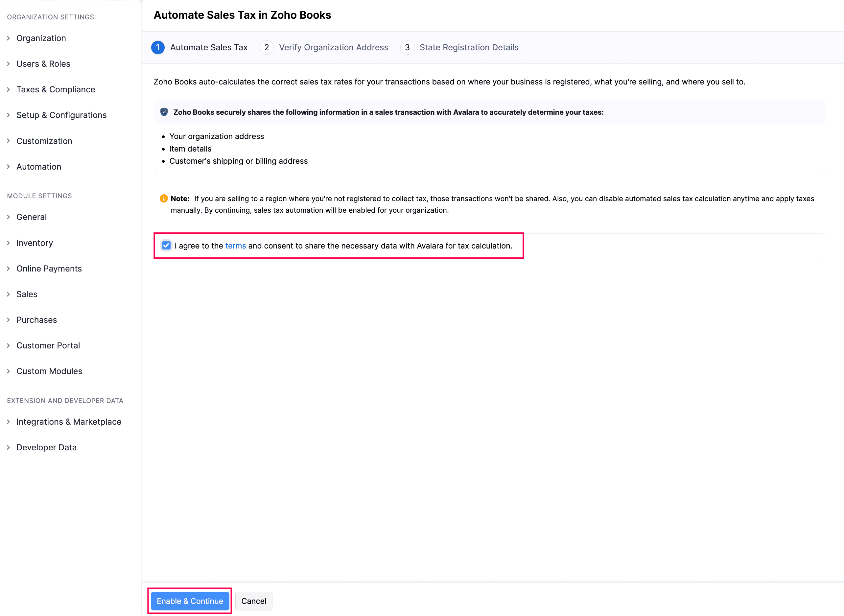Click the blue shield icon beside data sharing statement

(164, 112)
